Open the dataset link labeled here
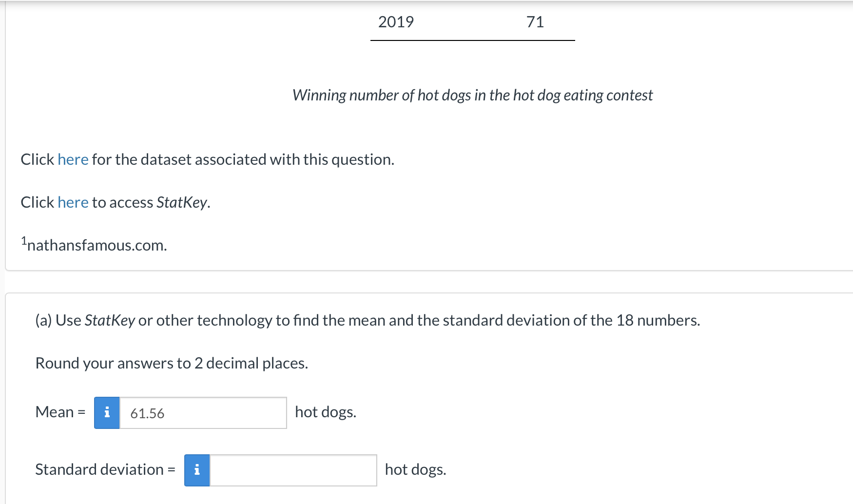The width and height of the screenshot is (853, 504). click(73, 159)
